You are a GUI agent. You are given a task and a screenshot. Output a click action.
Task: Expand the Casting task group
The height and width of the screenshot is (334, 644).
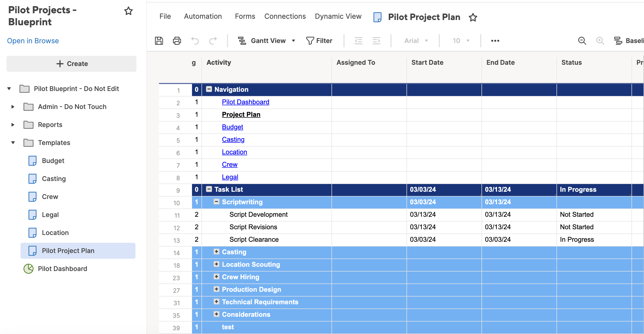(x=216, y=251)
